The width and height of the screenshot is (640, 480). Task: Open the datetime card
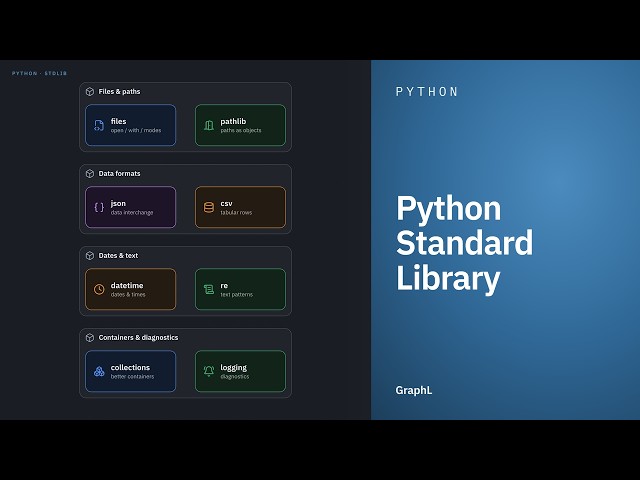point(131,289)
